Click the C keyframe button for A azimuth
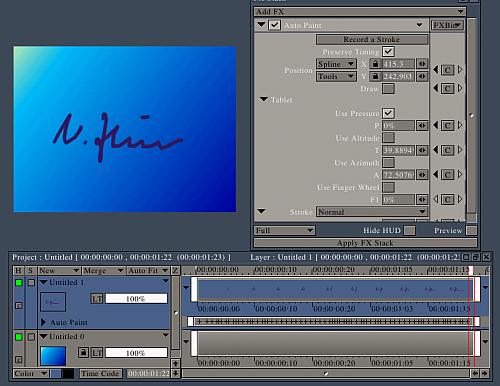 [448, 175]
